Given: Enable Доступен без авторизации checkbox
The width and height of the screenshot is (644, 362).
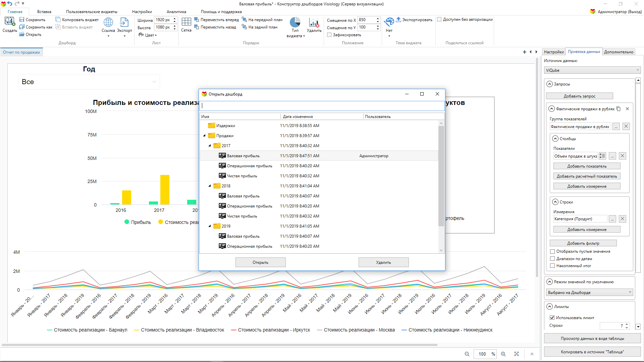Looking at the screenshot, I should (439, 19).
